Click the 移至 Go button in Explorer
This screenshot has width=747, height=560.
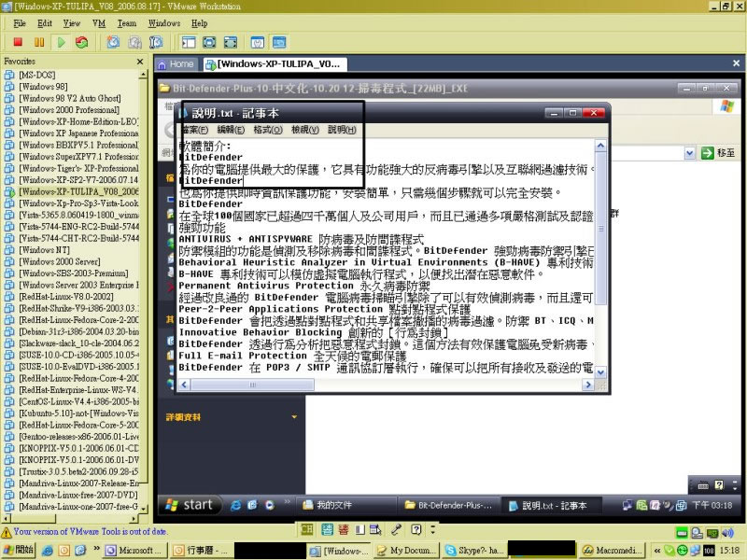pos(718,153)
